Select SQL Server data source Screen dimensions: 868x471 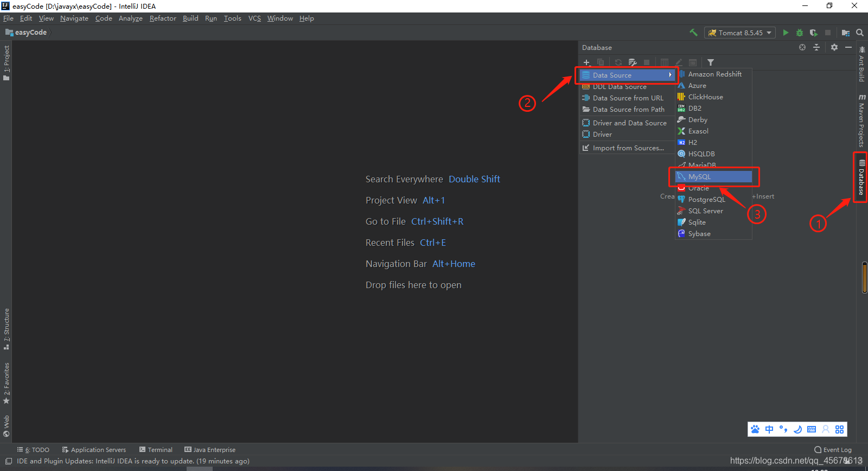coord(713,211)
